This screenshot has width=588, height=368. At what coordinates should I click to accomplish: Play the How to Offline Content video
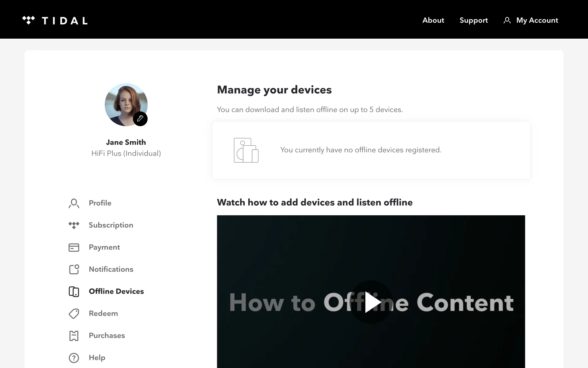[371, 302]
